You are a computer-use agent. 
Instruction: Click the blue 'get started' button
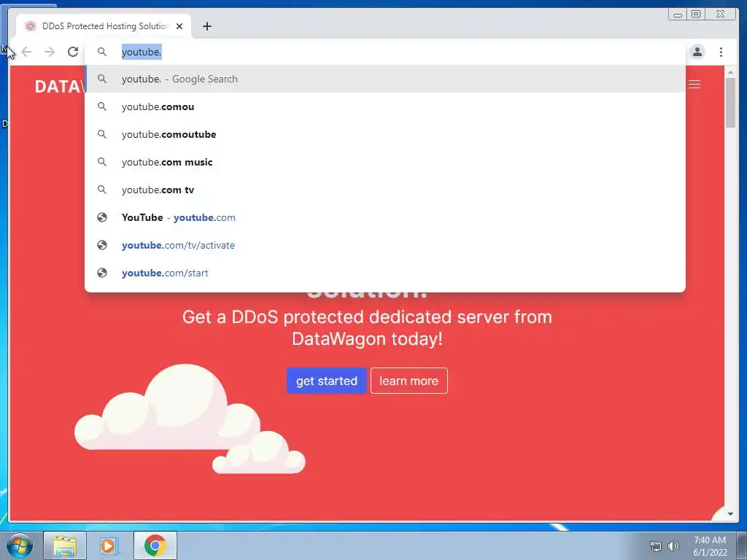pos(326,381)
